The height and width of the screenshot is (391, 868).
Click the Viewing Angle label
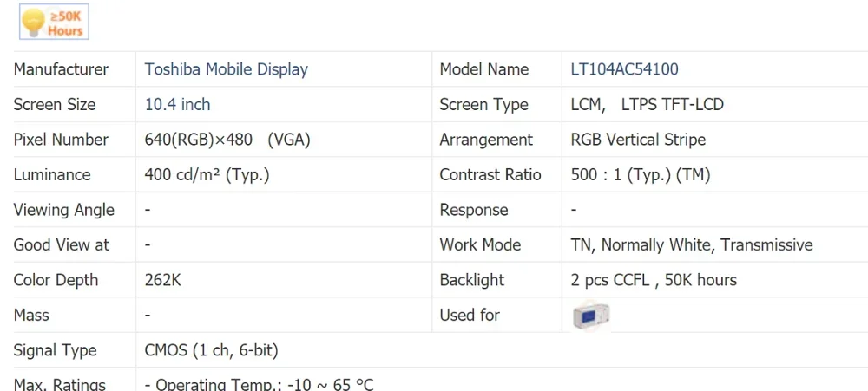pos(63,210)
